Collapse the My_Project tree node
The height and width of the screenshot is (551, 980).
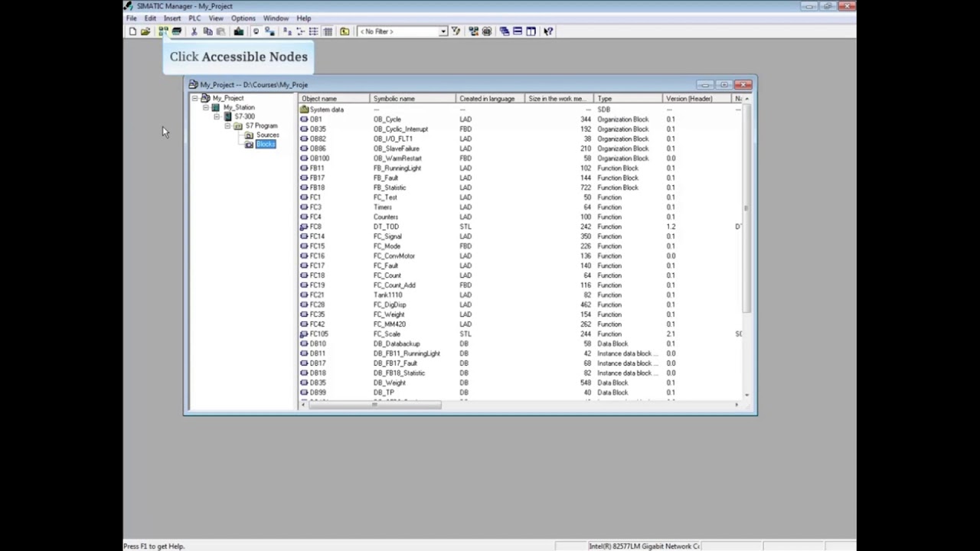195,99
